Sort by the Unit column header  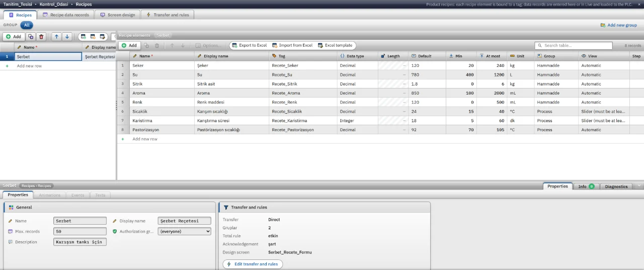(520, 56)
